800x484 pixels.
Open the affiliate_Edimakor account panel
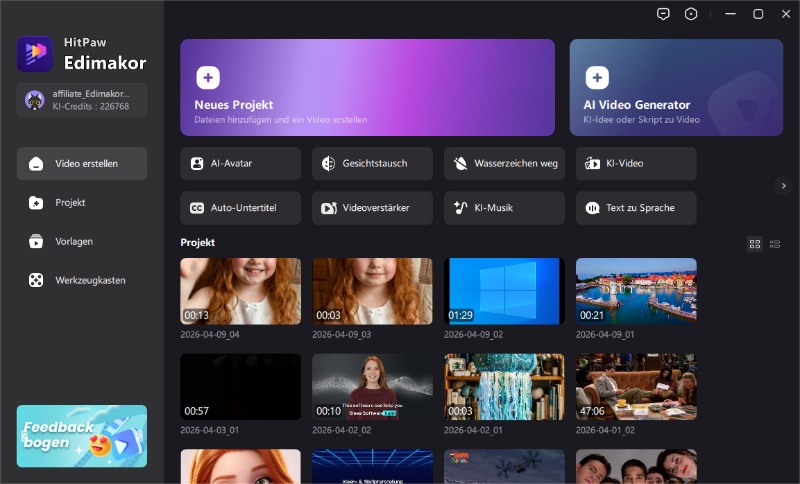(x=82, y=99)
